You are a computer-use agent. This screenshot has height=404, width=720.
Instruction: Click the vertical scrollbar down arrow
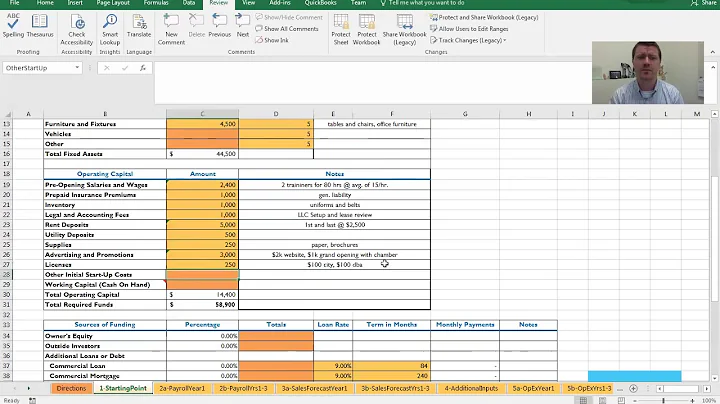714,378
